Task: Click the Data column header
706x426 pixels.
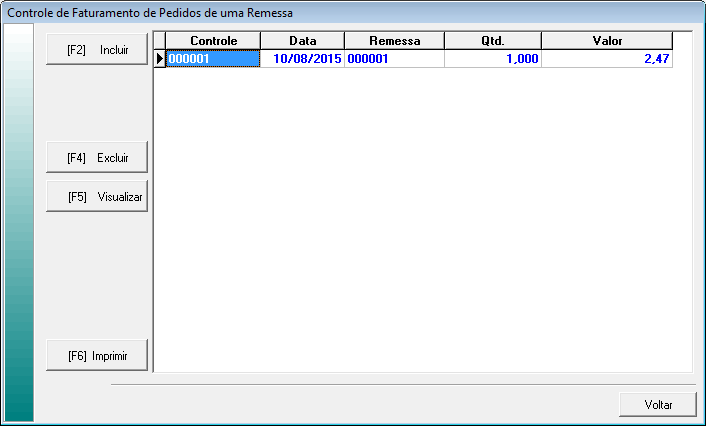Action: pyautogui.click(x=302, y=40)
